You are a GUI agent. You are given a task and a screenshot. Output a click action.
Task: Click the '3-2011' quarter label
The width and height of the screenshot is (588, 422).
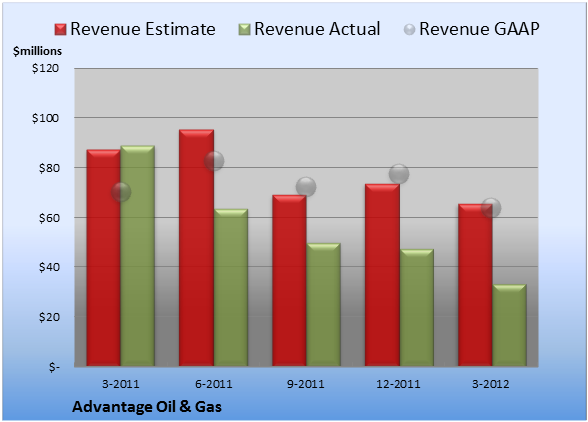tap(121, 384)
